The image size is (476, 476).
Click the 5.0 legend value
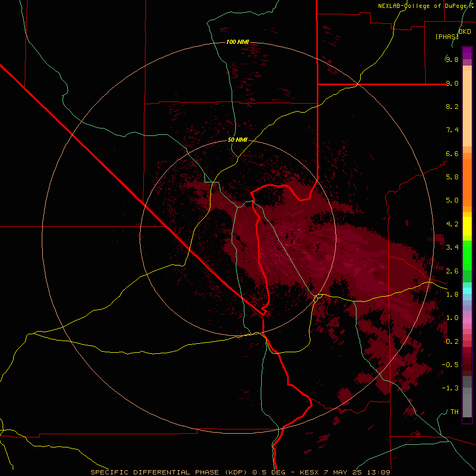click(x=452, y=200)
